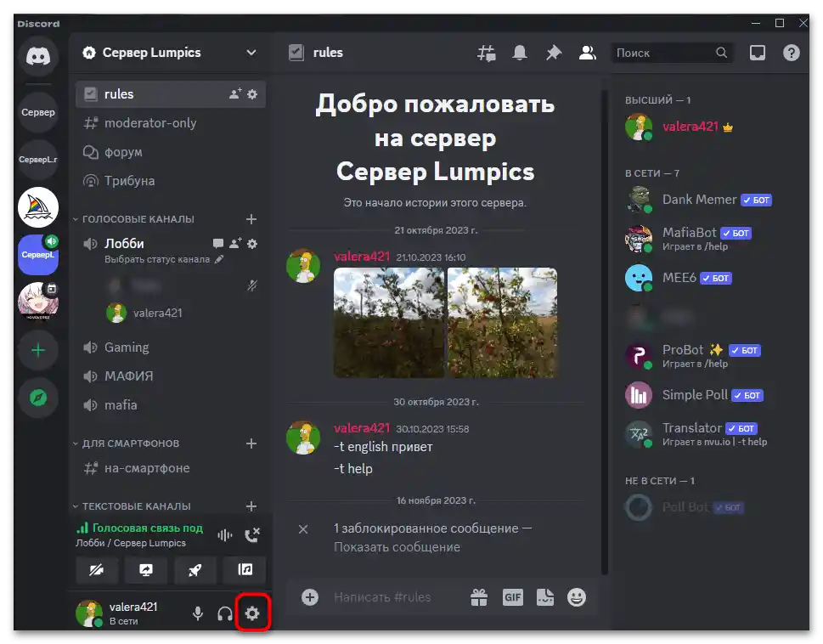This screenshot has height=644, width=823.
Task: Deafen by clicking the headphones icon
Action: 223,613
